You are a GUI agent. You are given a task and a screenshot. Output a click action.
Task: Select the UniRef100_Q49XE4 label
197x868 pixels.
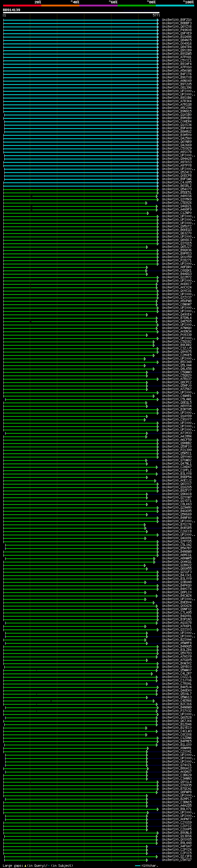click(177, 314)
